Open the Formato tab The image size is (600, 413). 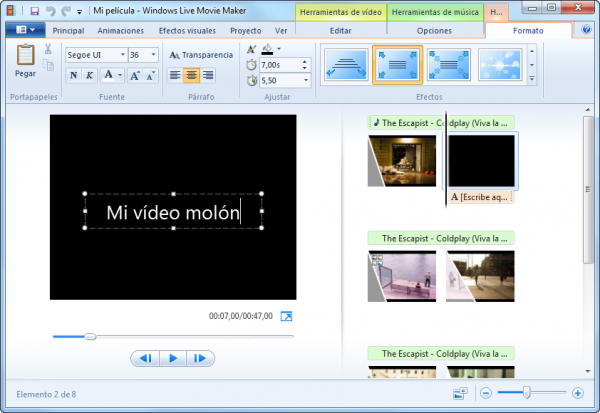528,31
